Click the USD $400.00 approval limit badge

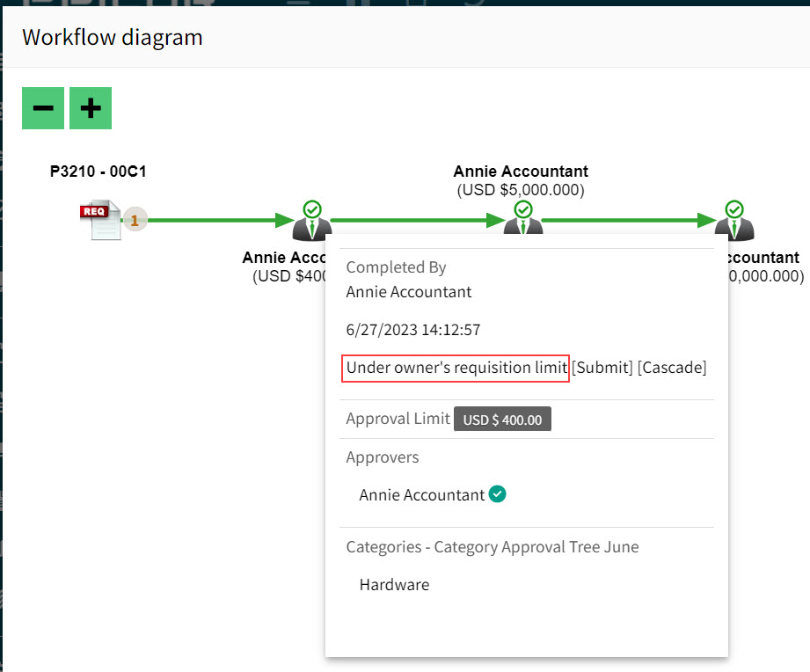502,420
